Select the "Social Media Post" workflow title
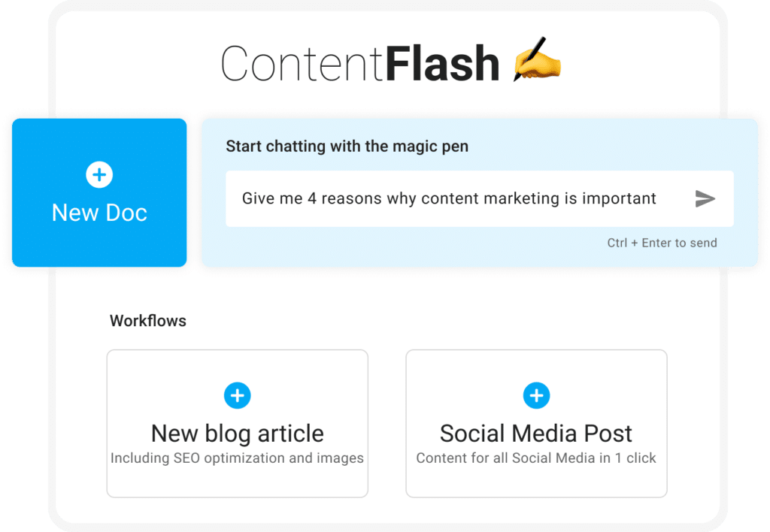 tap(536, 434)
